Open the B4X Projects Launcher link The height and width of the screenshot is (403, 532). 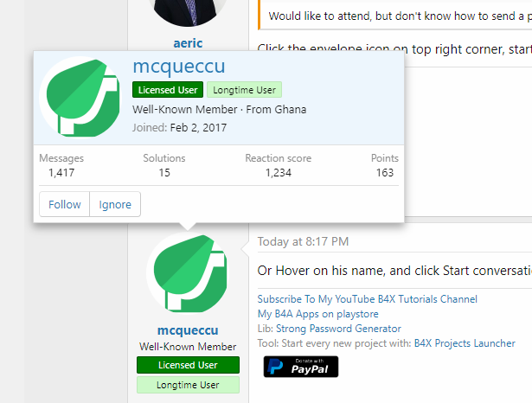pyautogui.click(x=465, y=343)
